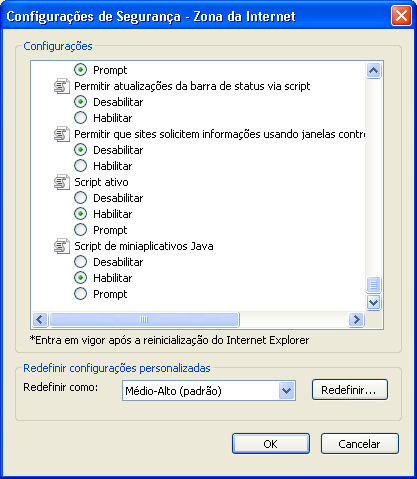Close the Configurações de Segurança dialog
Image resolution: width=417 pixels, height=479 pixels.
(x=401, y=16)
